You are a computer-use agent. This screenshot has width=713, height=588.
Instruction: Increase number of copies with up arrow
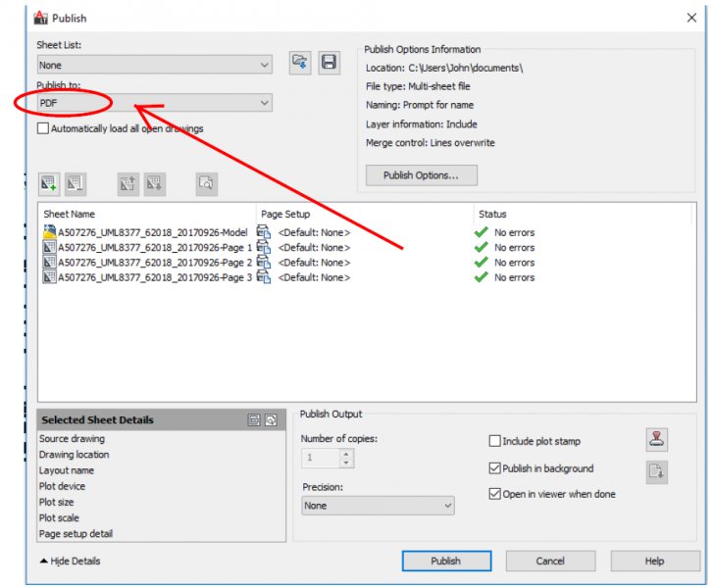click(346, 454)
